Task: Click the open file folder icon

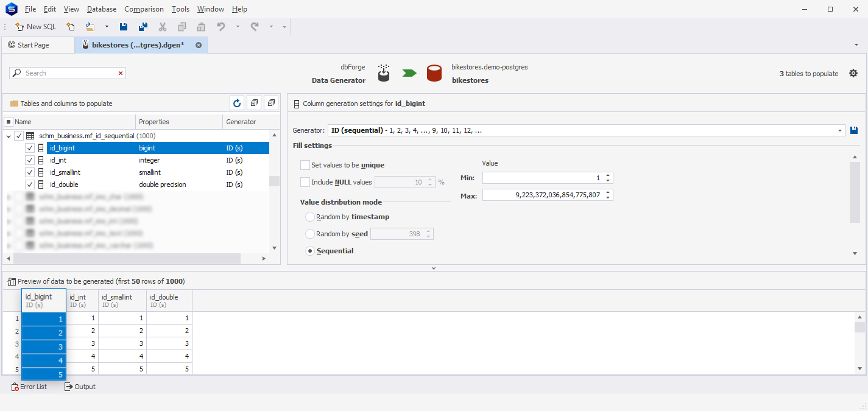Action: (x=90, y=27)
